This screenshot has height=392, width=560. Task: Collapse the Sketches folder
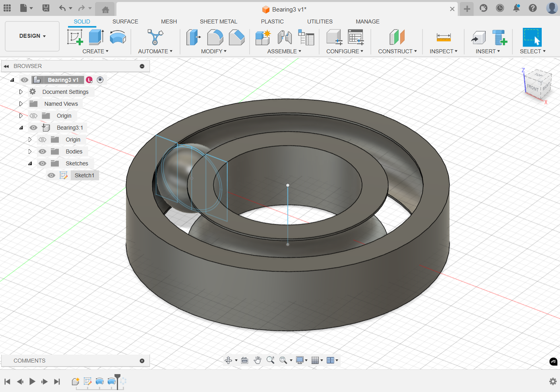tap(30, 163)
